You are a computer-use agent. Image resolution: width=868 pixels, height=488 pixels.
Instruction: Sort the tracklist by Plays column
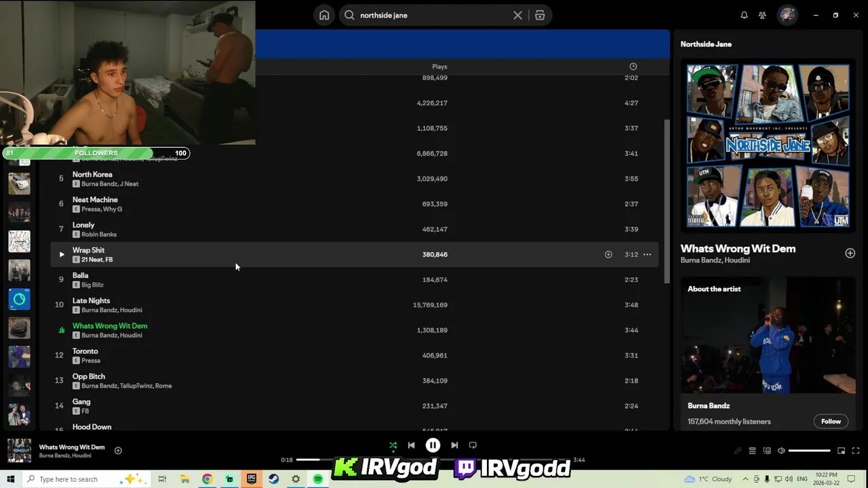[x=439, y=66]
